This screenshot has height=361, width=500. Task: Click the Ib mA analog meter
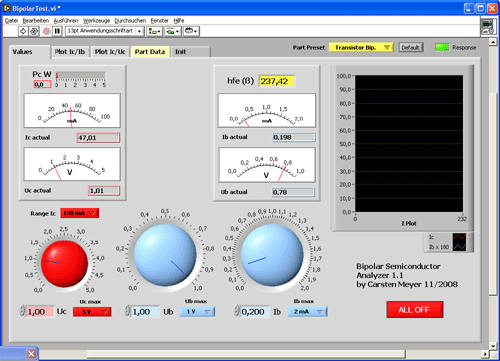tap(267, 110)
